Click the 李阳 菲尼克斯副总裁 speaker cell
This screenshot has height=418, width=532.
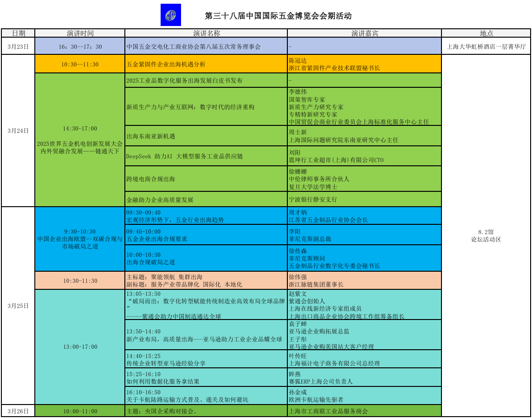tap(364, 235)
